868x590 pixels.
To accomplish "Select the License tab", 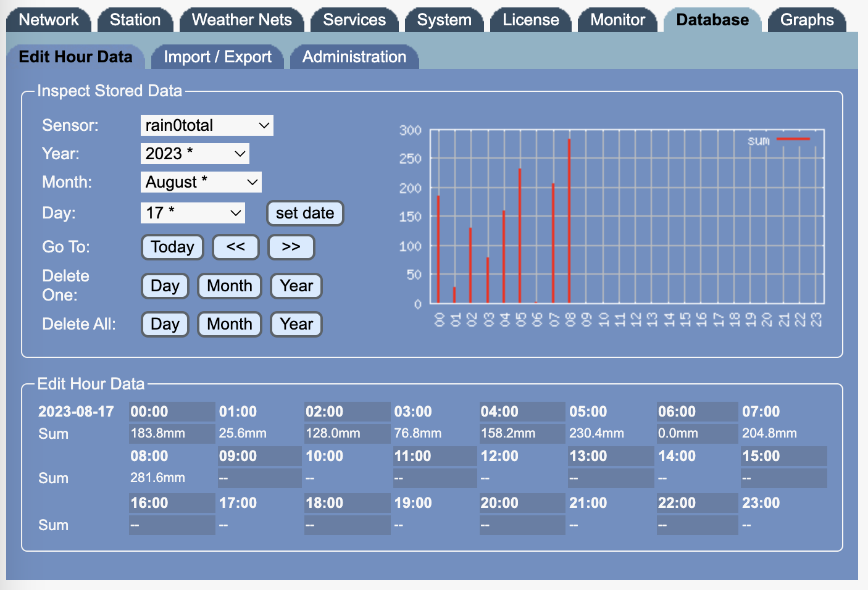I will (x=531, y=20).
